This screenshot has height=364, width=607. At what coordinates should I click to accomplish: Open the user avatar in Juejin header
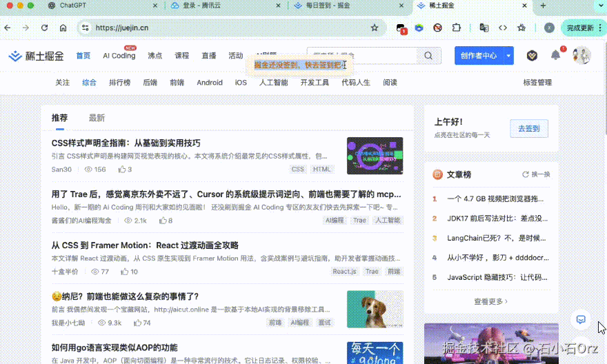click(582, 55)
